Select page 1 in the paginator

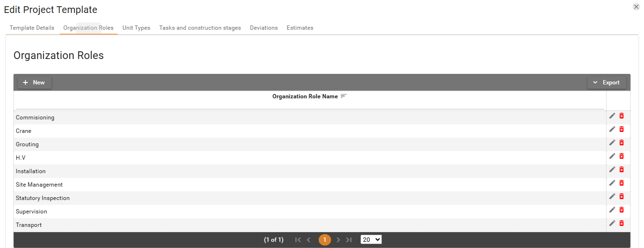(x=325, y=240)
